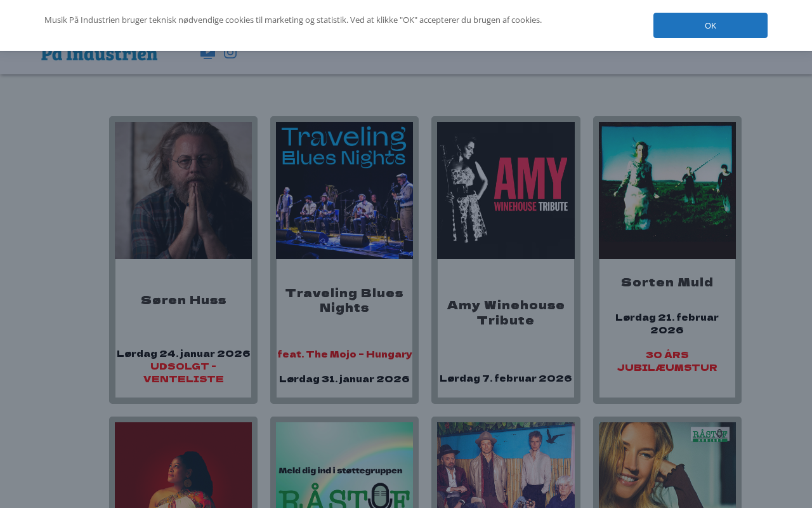The width and height of the screenshot is (812, 508).
Task: Open the Instagram icon link
Action: 230,53
